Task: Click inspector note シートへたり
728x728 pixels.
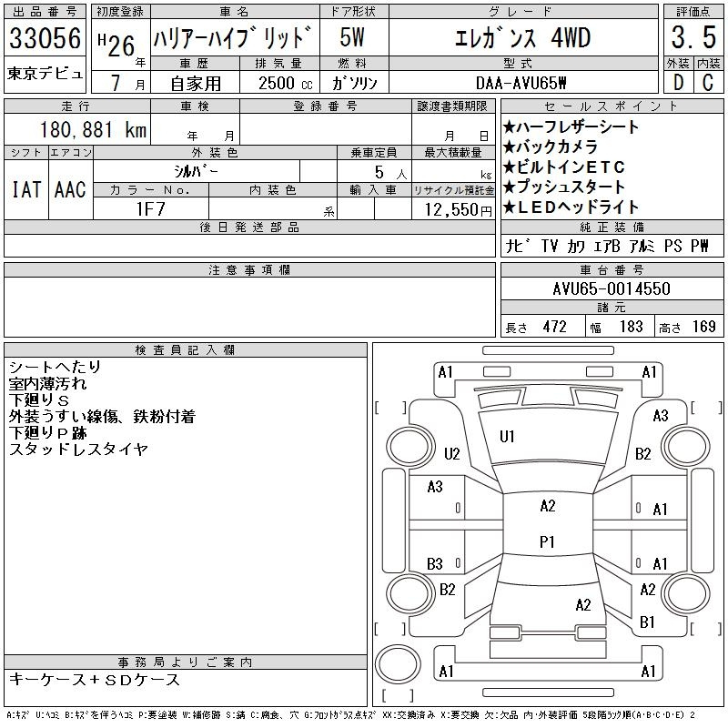Action: [55, 367]
